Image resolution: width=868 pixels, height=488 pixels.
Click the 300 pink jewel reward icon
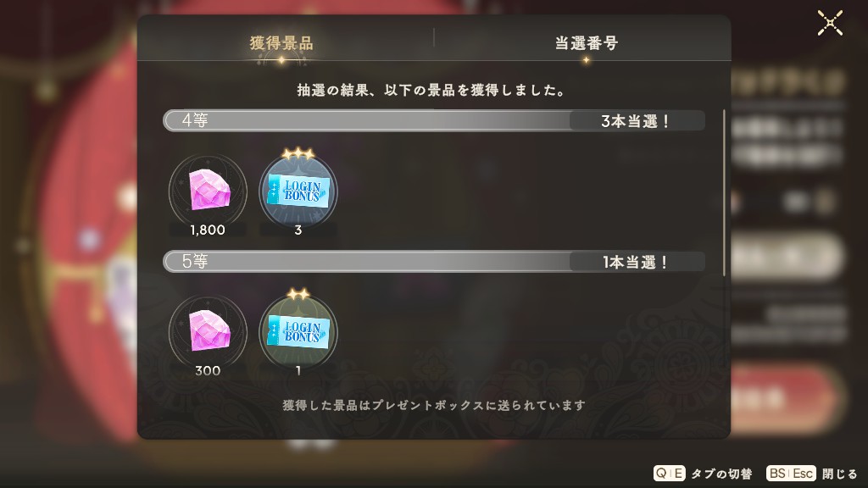(208, 331)
